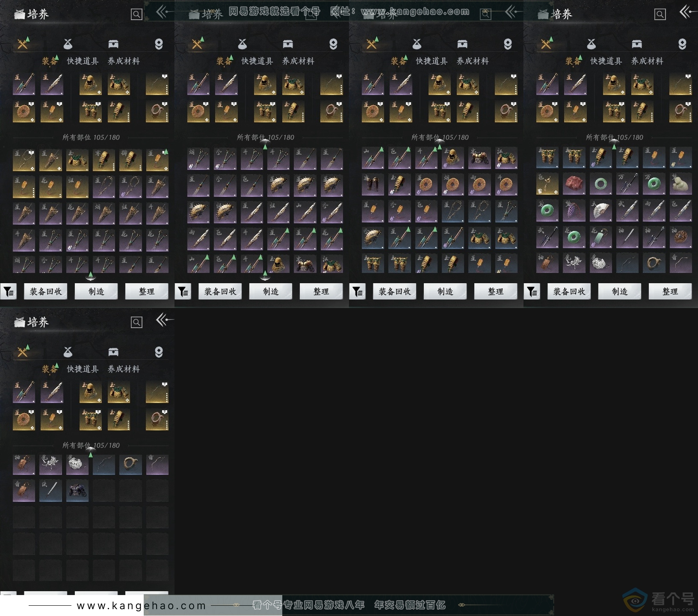The image size is (698, 616).
Task: Select green jade pendant tag in fourth panel
Action: pyautogui.click(x=600, y=237)
